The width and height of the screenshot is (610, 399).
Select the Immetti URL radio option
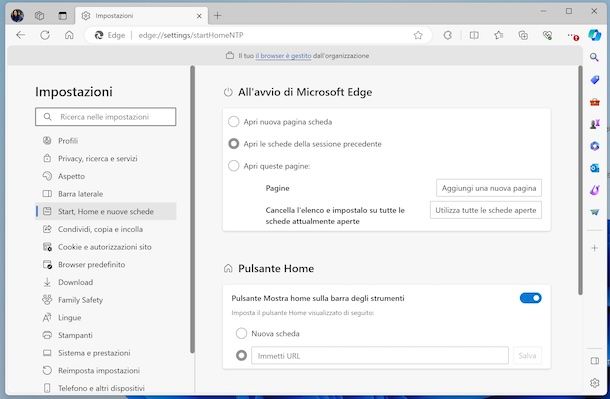241,355
